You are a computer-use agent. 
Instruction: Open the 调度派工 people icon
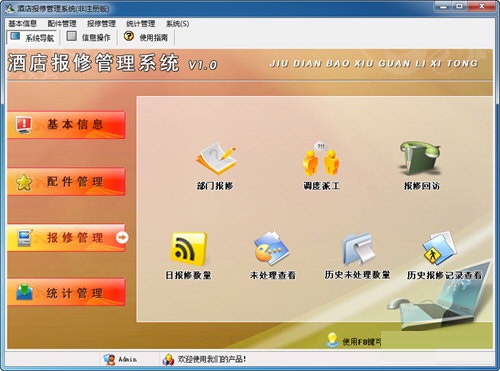[321, 159]
